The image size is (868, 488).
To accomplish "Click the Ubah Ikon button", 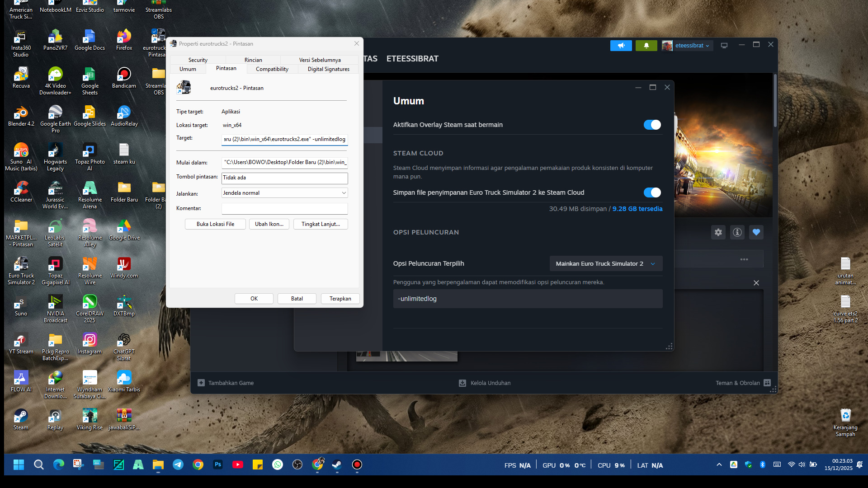I will (269, 224).
